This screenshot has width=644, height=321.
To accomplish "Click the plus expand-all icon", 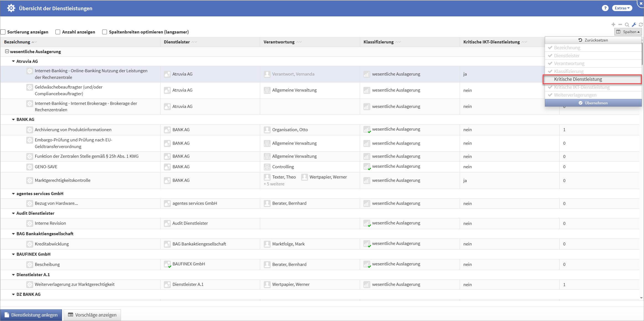I will coord(613,25).
